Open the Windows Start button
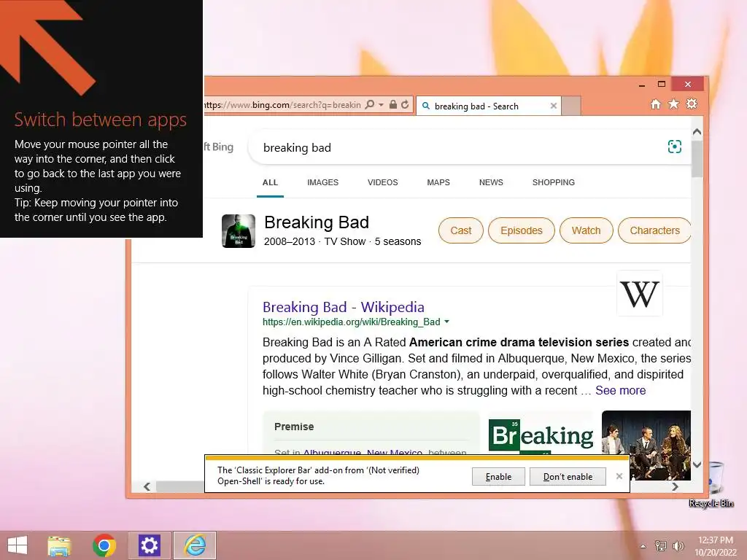 pos(18,545)
